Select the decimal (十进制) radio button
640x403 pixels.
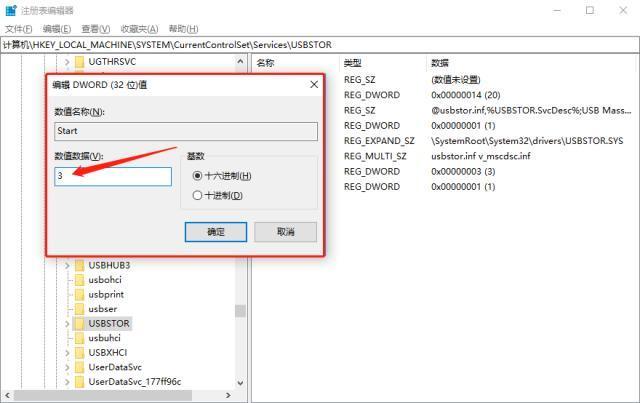pyautogui.click(x=197, y=196)
